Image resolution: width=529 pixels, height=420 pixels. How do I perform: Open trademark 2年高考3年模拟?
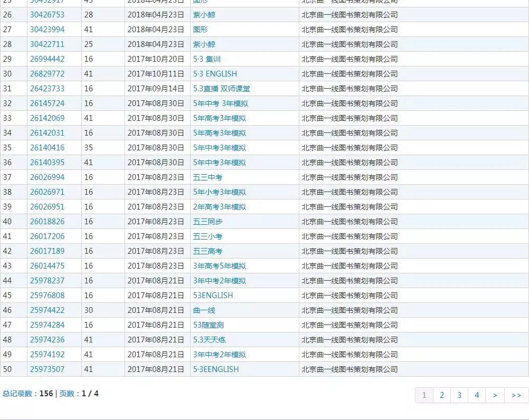click(x=220, y=207)
